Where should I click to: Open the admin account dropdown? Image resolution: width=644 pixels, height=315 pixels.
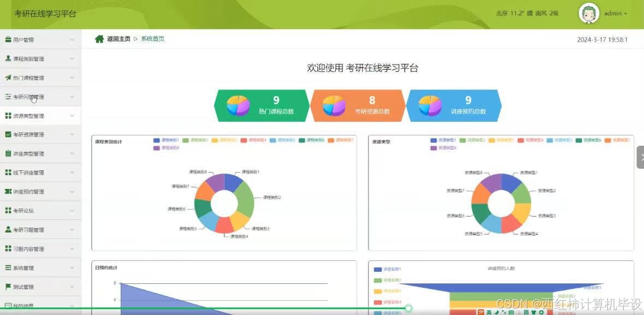(x=614, y=14)
